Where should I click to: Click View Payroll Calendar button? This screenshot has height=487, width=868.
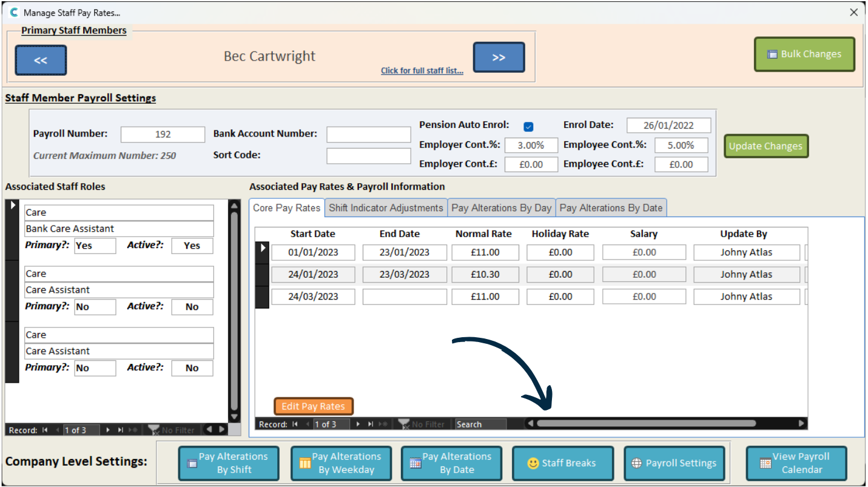click(796, 463)
